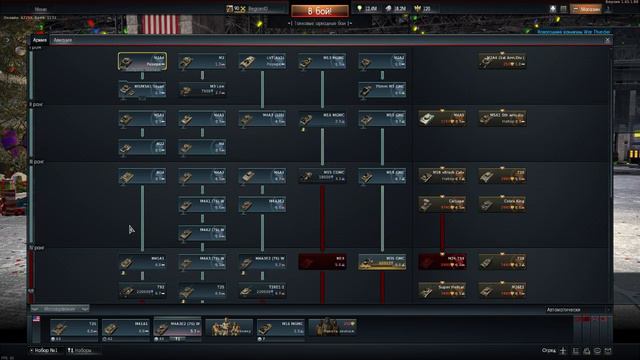Select the Cobra King premium tank card
640x360 pixels.
point(502,204)
